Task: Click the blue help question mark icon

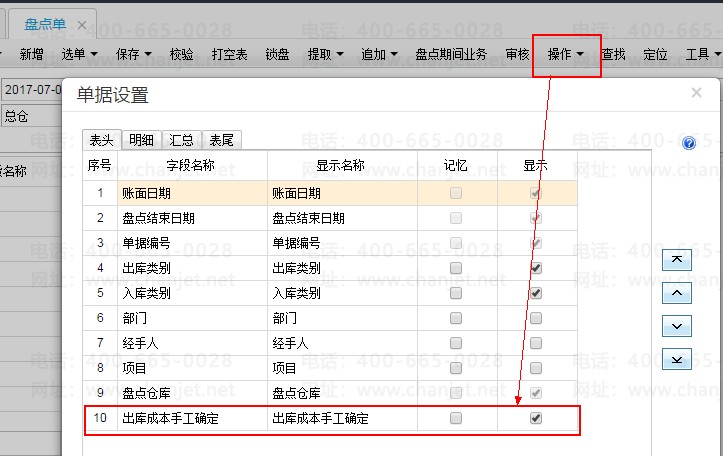Action: pos(689,143)
